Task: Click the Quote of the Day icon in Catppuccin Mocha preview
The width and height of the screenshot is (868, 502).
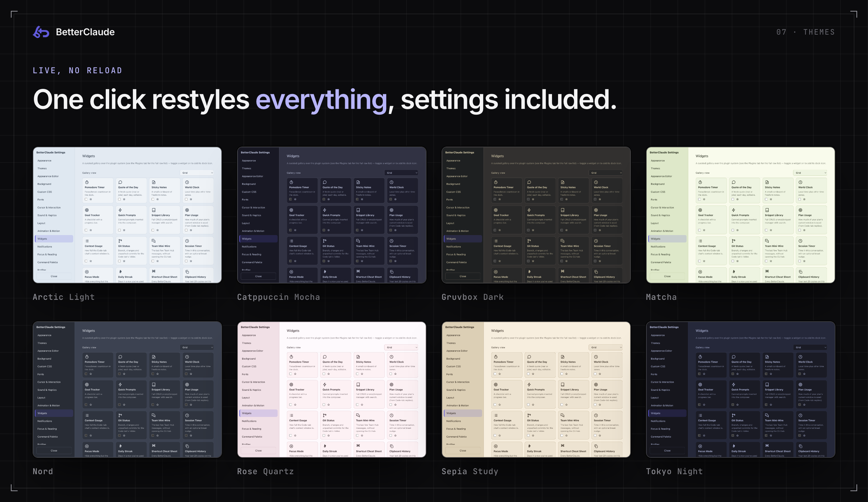Action: point(324,182)
